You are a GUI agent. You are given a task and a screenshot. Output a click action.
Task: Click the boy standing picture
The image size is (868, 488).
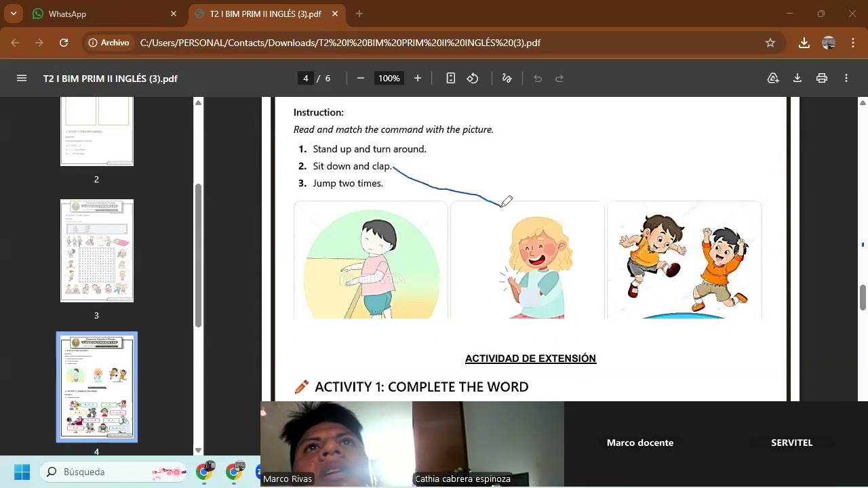[x=371, y=260]
